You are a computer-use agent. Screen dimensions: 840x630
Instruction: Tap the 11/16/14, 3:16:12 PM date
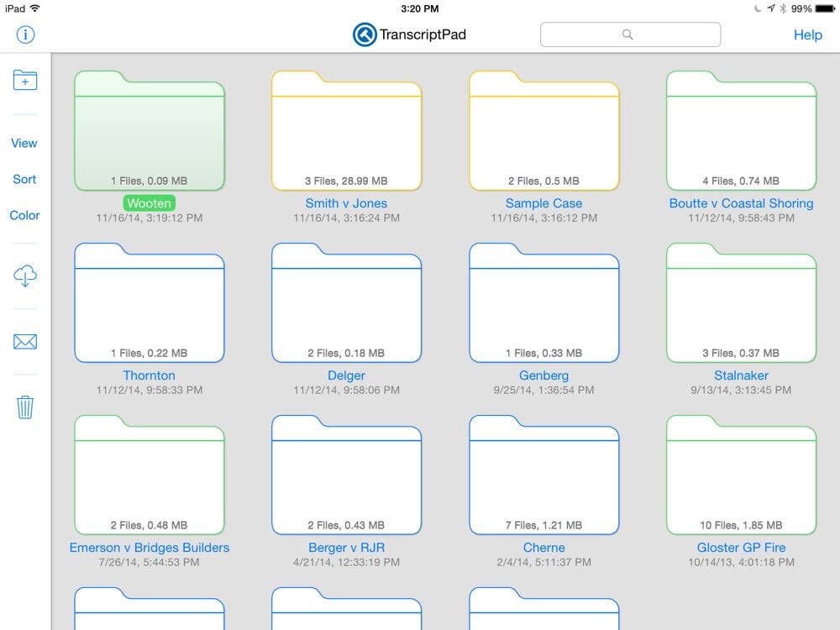[x=543, y=218]
